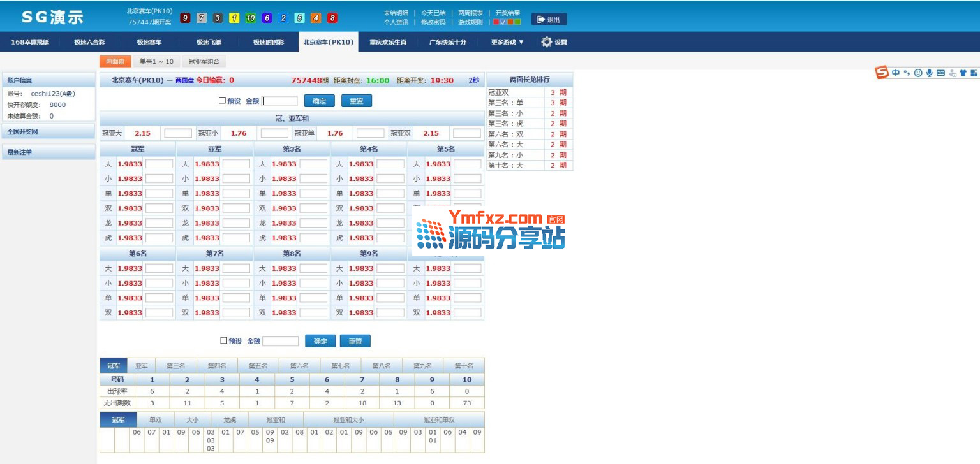Viewport: 980px width, 464px height.
Task: Click the 设置 gear icon
Action: 546,42
